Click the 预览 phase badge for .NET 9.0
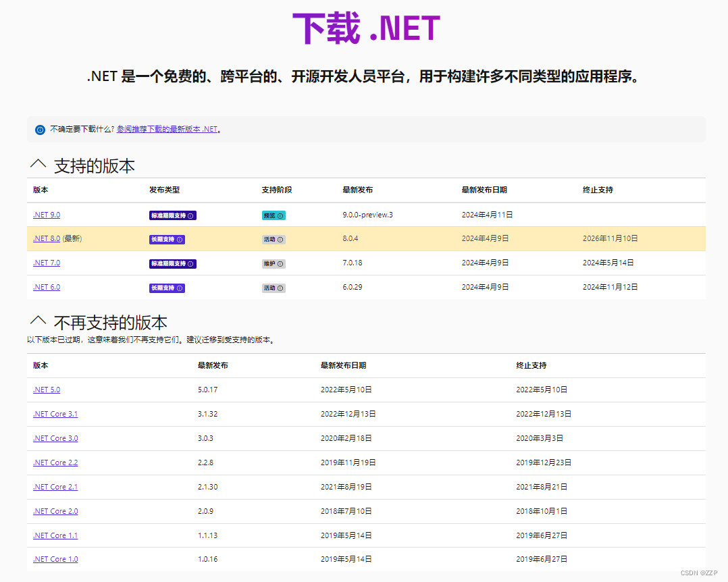 point(274,215)
